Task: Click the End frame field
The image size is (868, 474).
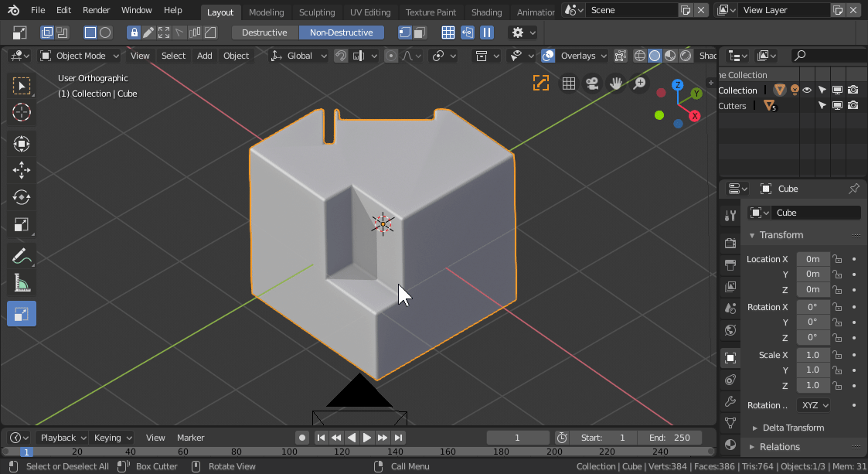Action: point(671,438)
